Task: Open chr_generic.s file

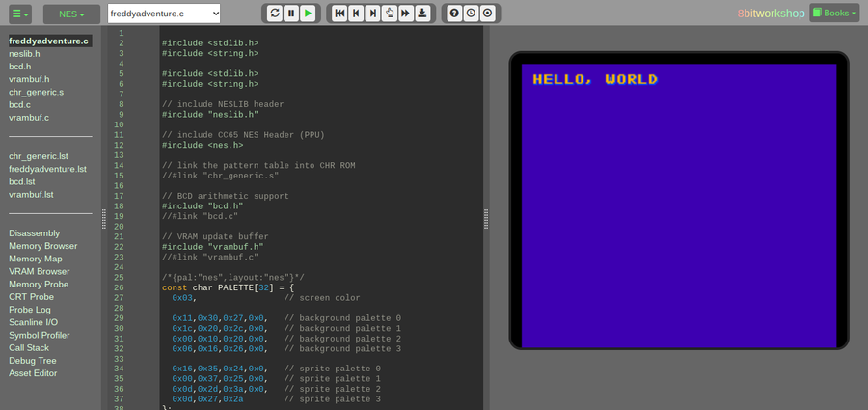Action: click(36, 92)
